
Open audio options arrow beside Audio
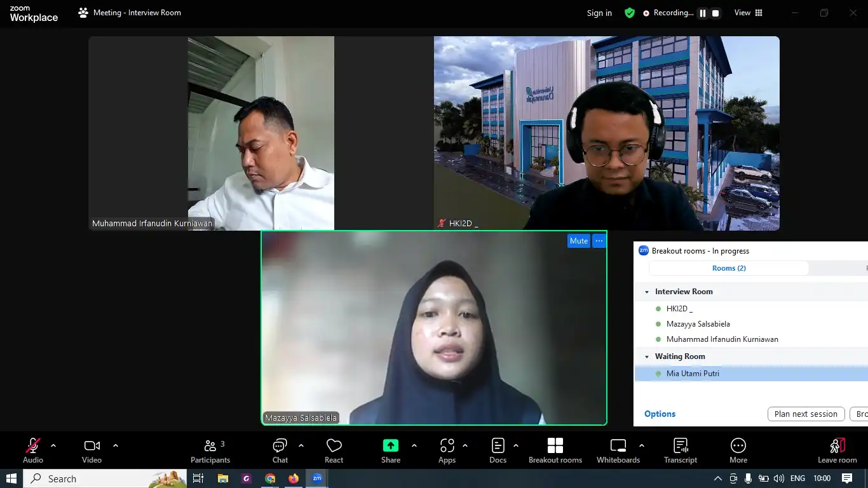click(x=53, y=445)
